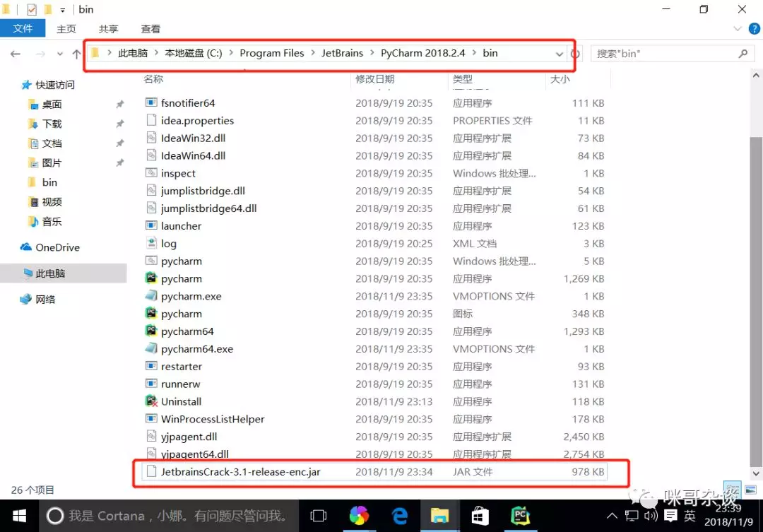
Task: Select the IdeaWin64.dll file name
Action: pos(193,155)
